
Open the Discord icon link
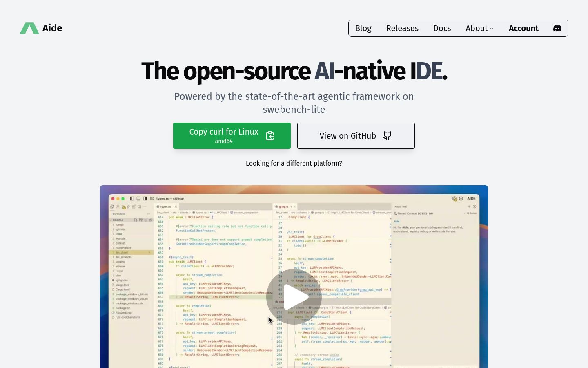(x=557, y=28)
